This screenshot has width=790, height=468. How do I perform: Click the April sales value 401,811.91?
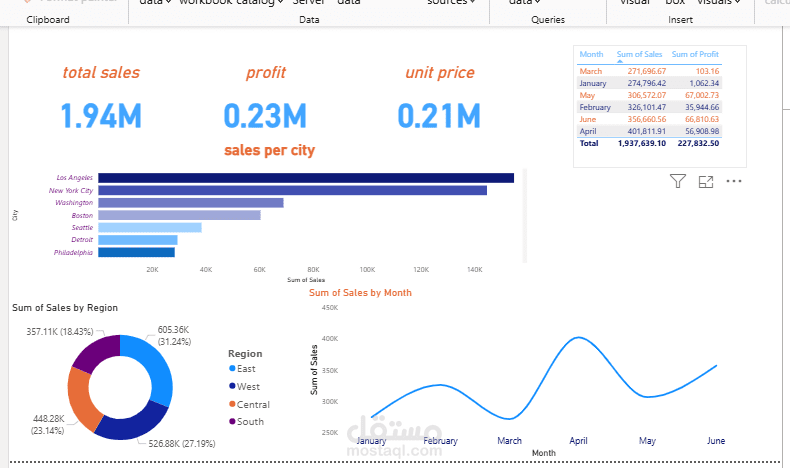pos(646,131)
